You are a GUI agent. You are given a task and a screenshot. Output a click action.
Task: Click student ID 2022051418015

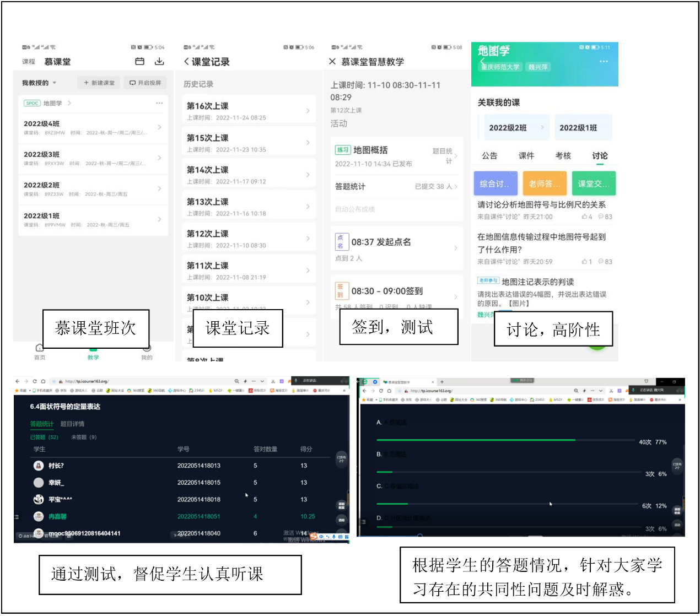pos(199,482)
